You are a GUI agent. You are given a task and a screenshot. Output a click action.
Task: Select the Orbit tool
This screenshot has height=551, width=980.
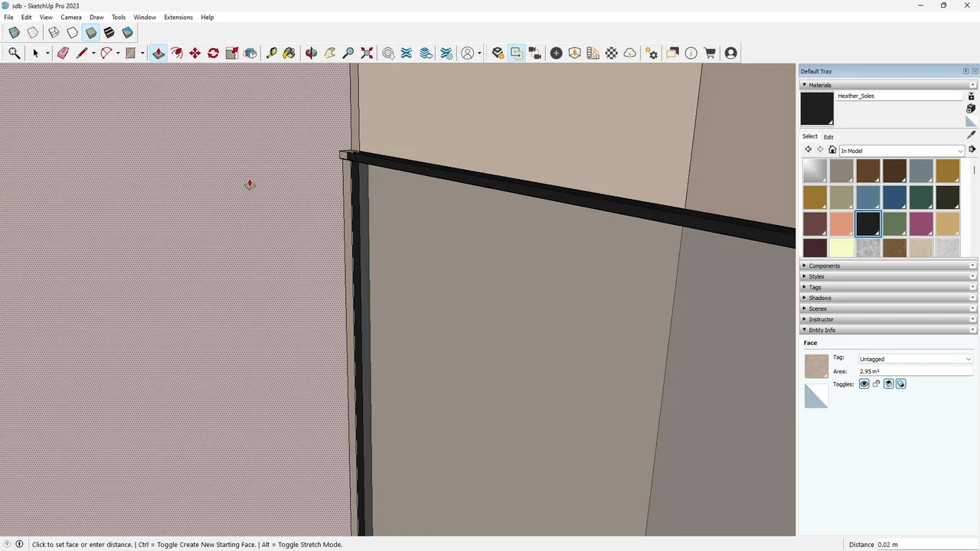click(312, 53)
